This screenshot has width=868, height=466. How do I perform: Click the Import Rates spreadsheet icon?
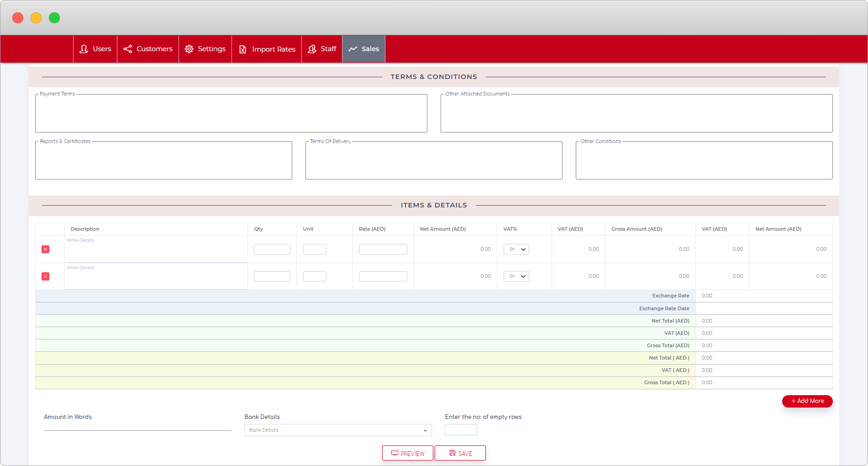pos(243,49)
